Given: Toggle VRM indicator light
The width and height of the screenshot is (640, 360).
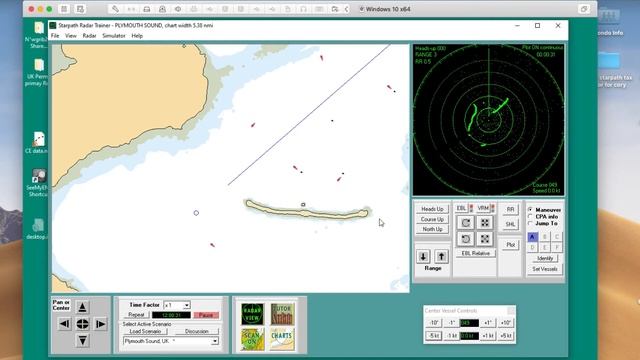Looking at the screenshot, I should coord(493,208).
